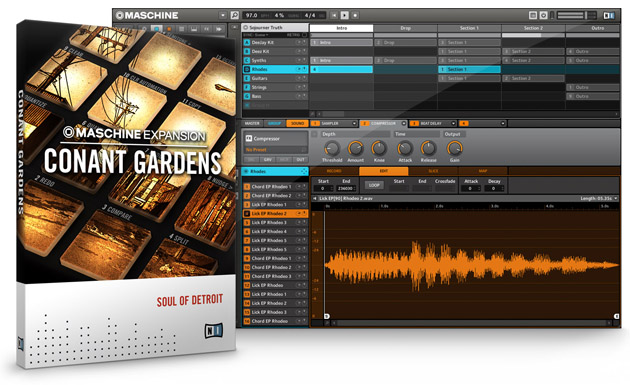
Task: Start playback with the play button
Action: [x=344, y=15]
